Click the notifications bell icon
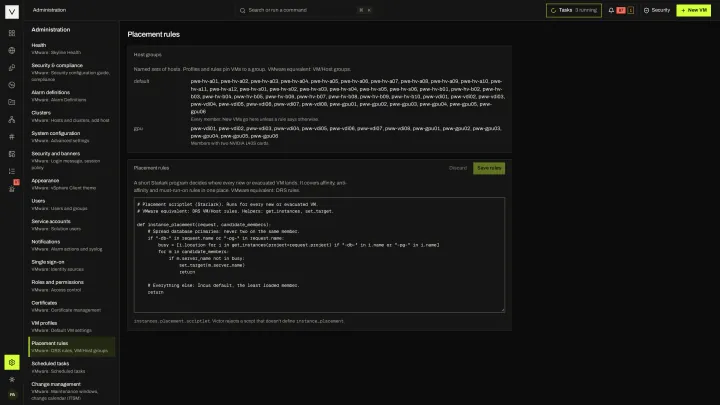720x405 pixels. coord(611,10)
